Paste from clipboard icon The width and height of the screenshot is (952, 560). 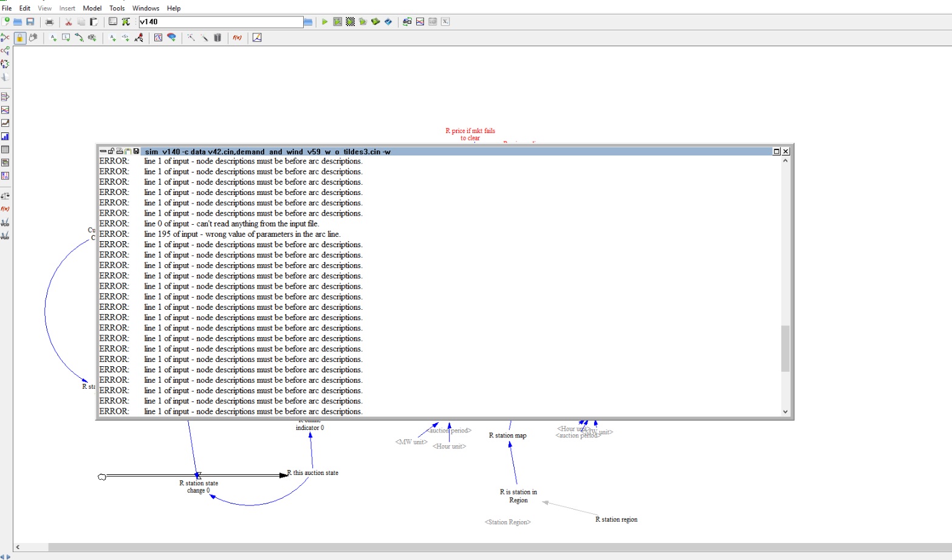94,22
